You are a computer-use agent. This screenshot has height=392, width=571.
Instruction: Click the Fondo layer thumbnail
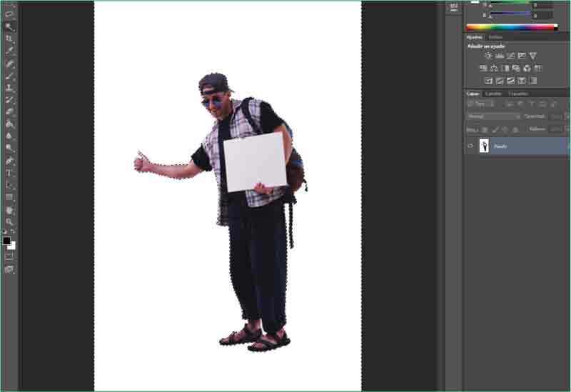(483, 146)
